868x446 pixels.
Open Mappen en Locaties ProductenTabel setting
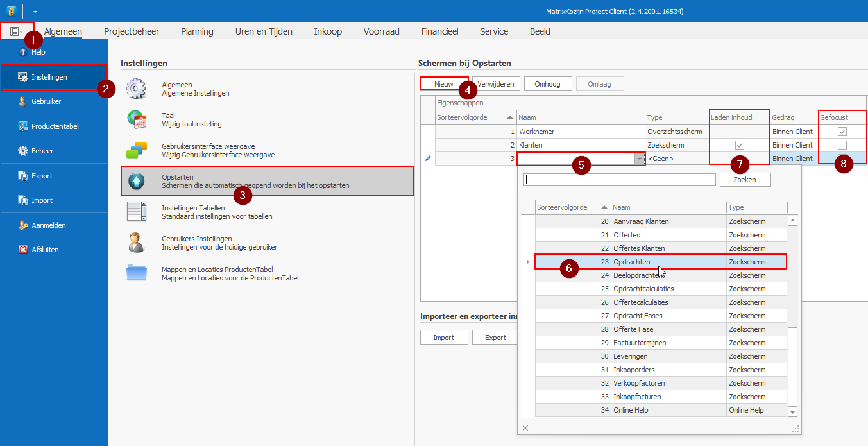click(266, 273)
